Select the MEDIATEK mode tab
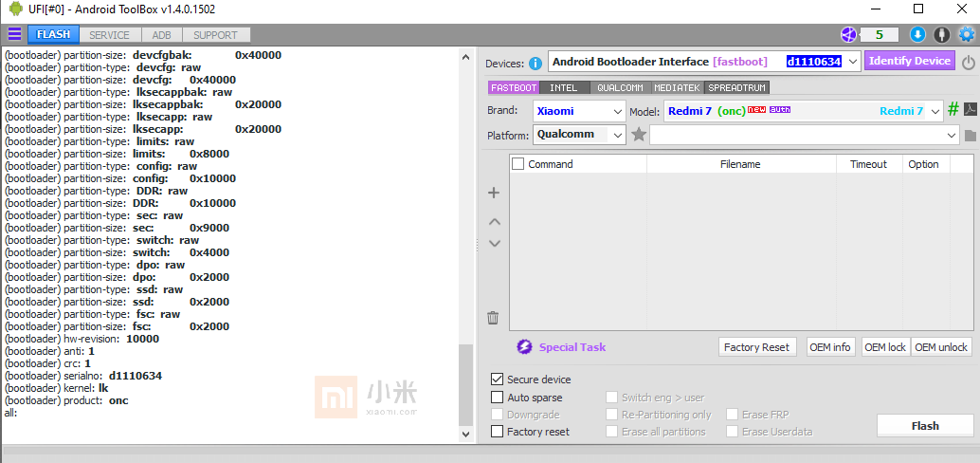Image resolution: width=980 pixels, height=463 pixels. pos(678,87)
